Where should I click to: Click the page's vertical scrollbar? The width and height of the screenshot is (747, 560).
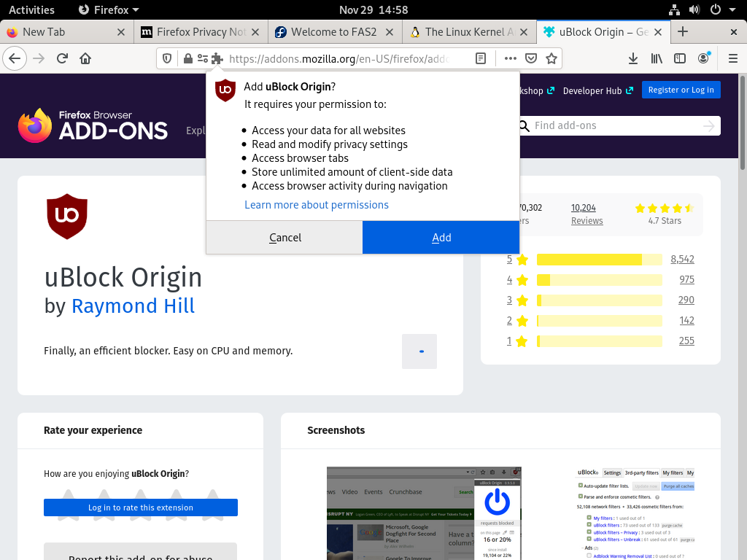[x=742, y=122]
